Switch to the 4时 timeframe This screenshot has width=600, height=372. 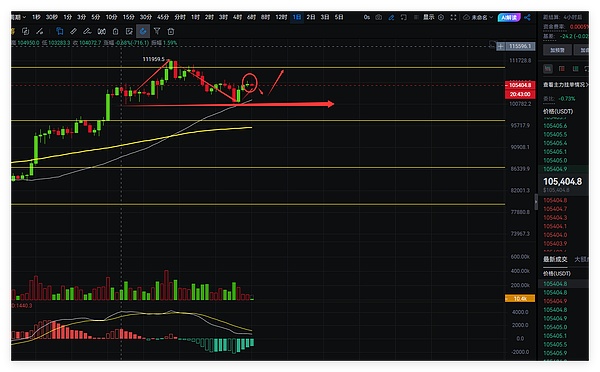coord(237,17)
